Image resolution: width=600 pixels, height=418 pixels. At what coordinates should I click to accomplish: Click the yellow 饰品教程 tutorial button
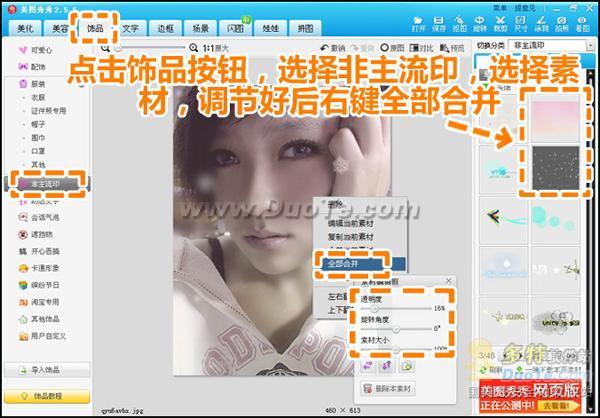coord(47,396)
